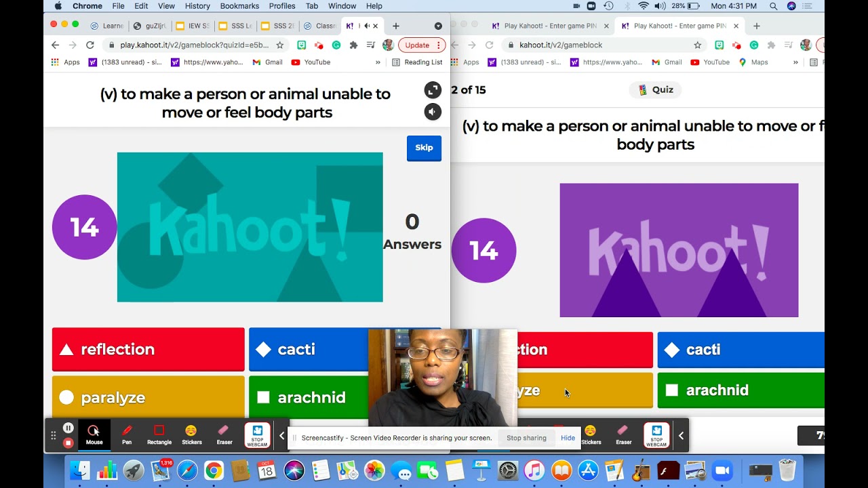Select Eraser in right Screencastify toolbar

pyautogui.click(x=624, y=434)
